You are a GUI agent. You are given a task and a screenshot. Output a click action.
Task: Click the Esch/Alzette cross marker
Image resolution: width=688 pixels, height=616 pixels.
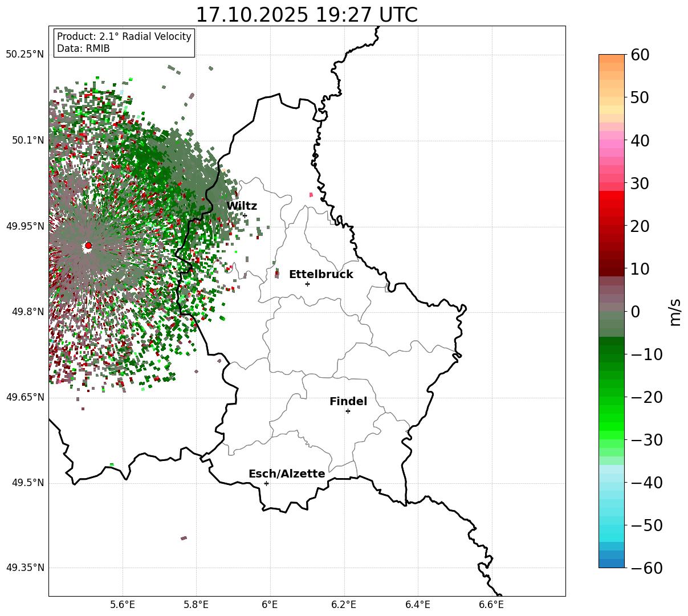point(266,483)
